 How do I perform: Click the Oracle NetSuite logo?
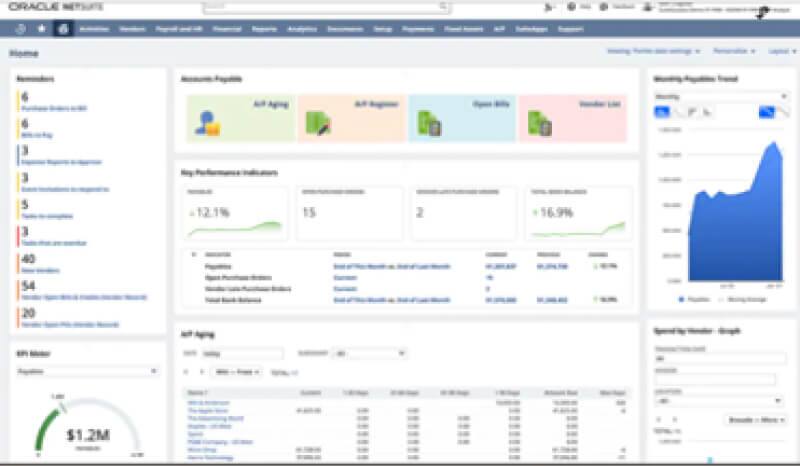tap(56, 7)
